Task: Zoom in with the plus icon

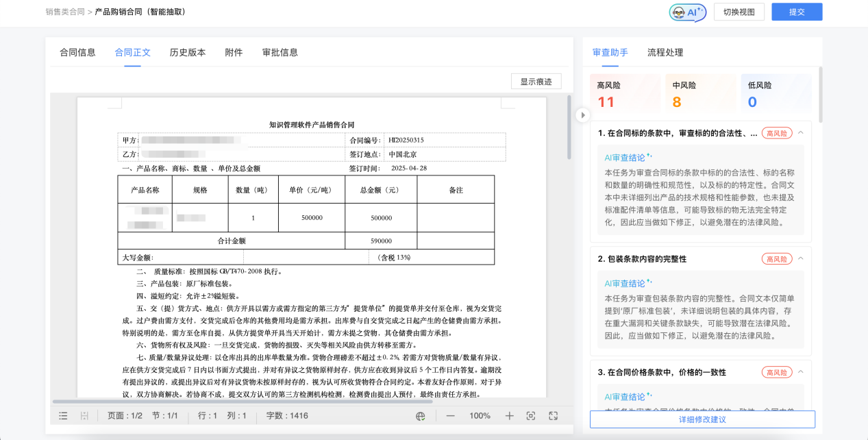Action: pyautogui.click(x=509, y=416)
